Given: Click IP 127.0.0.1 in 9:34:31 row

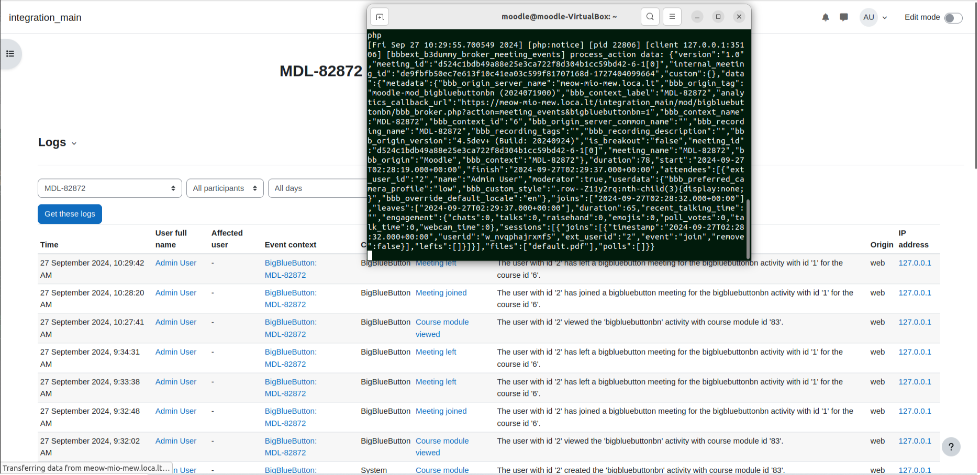Looking at the screenshot, I should pyautogui.click(x=915, y=352).
